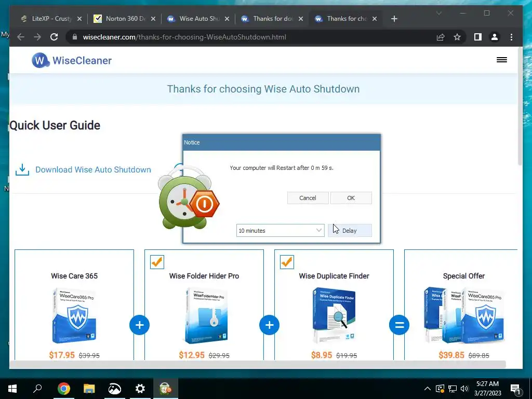Uncheck the Wise Duplicate Finder checkbox

287,262
